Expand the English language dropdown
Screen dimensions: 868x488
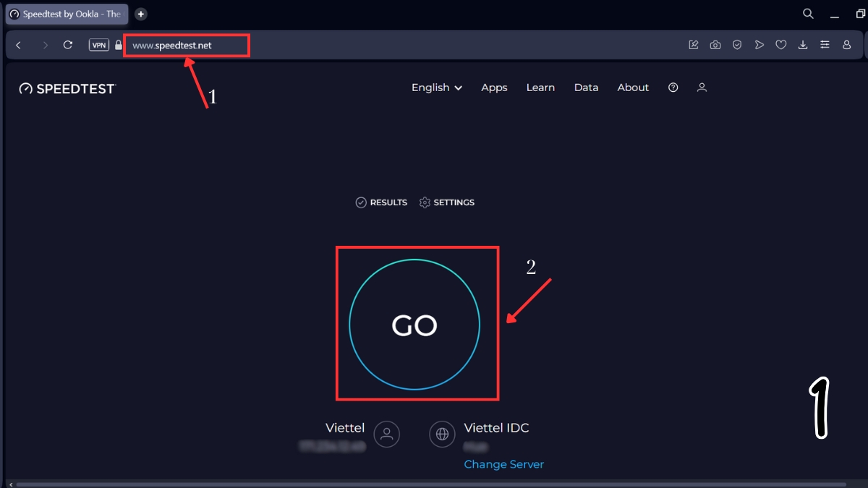coord(437,87)
